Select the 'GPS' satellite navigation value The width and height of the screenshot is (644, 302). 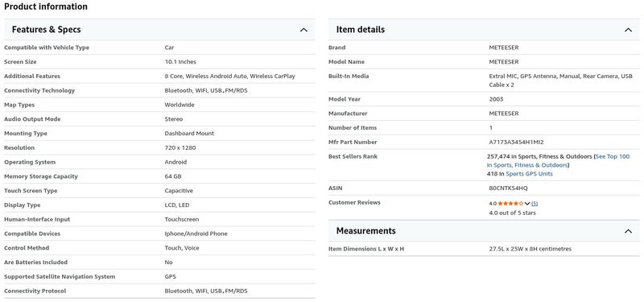tap(170, 277)
